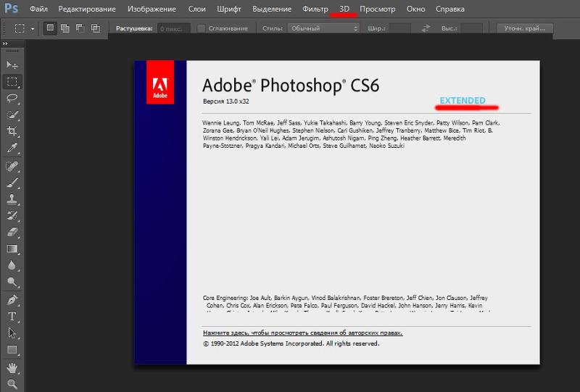This screenshot has height=392, width=580.
Task: Select the Eraser tool
Action: click(12, 232)
